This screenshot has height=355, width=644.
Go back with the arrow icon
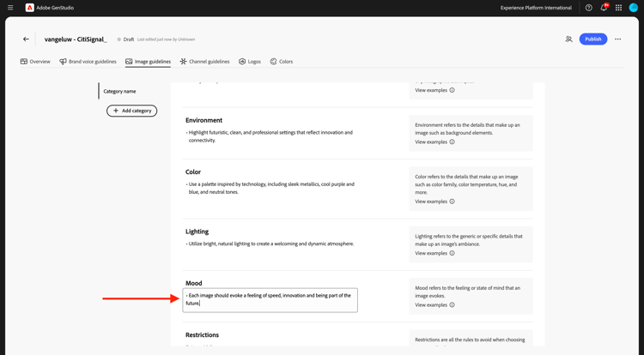(26, 39)
